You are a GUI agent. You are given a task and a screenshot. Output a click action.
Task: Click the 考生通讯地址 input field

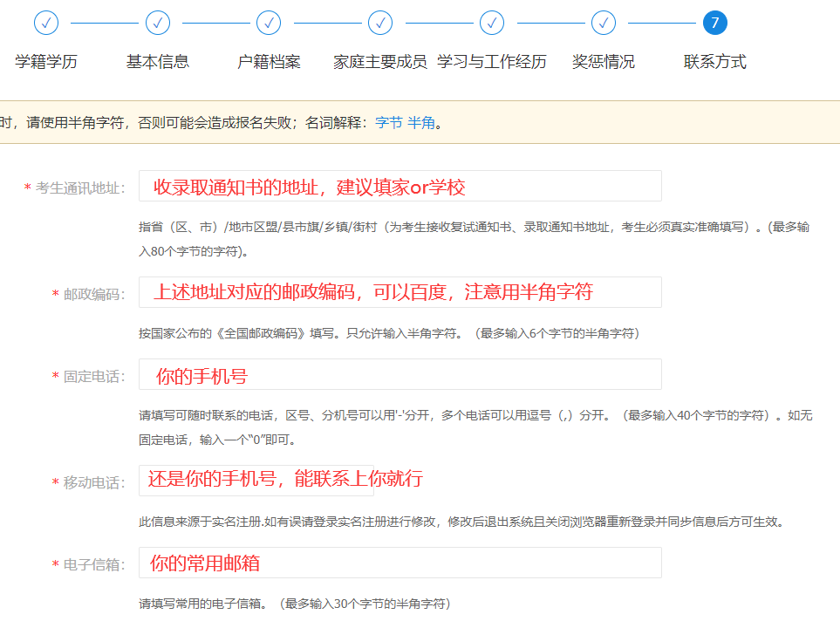click(x=400, y=185)
